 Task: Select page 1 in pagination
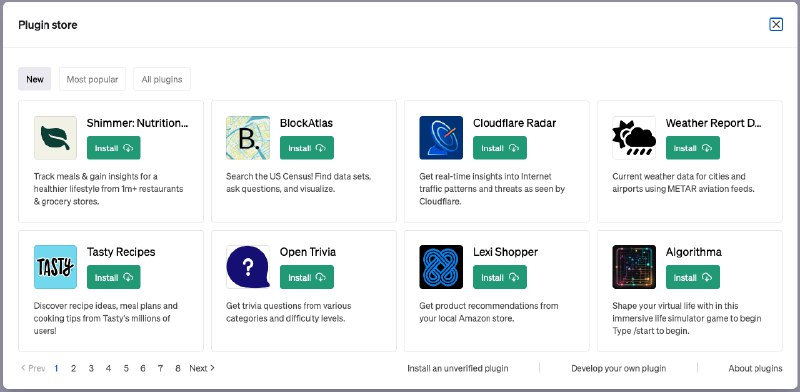pyautogui.click(x=56, y=368)
